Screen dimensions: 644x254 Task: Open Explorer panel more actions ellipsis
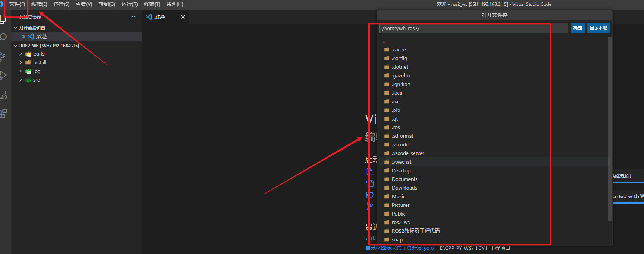133,17
